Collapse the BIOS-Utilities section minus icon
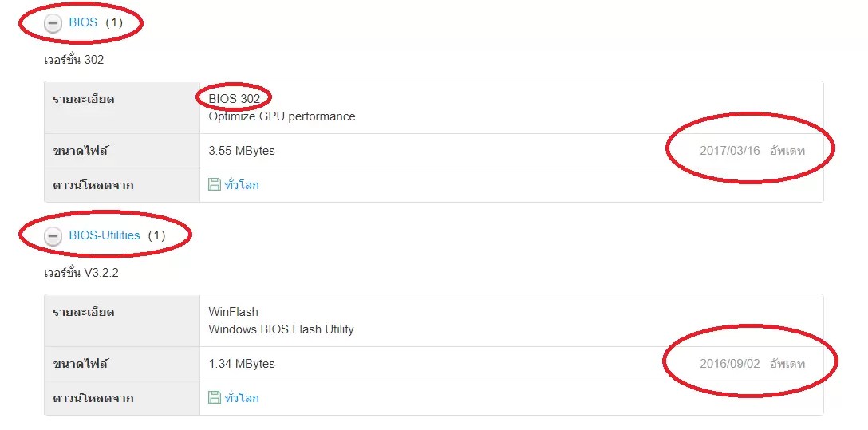 [53, 236]
